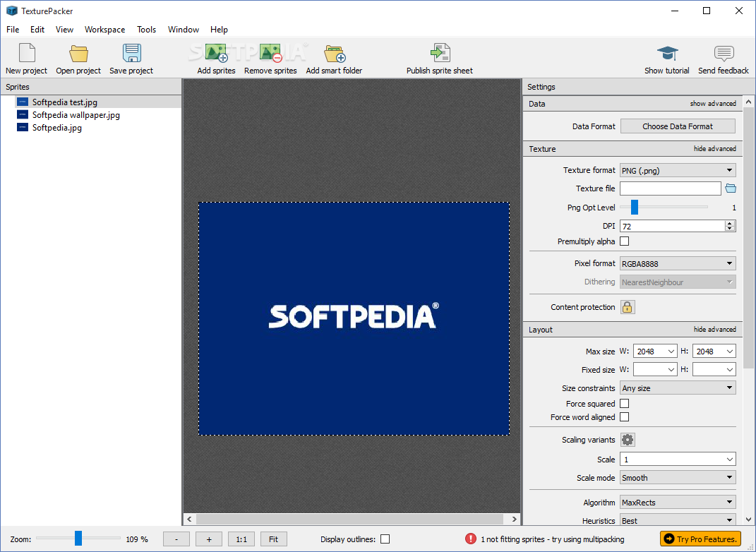Click the zoom out minus button

[x=176, y=539]
